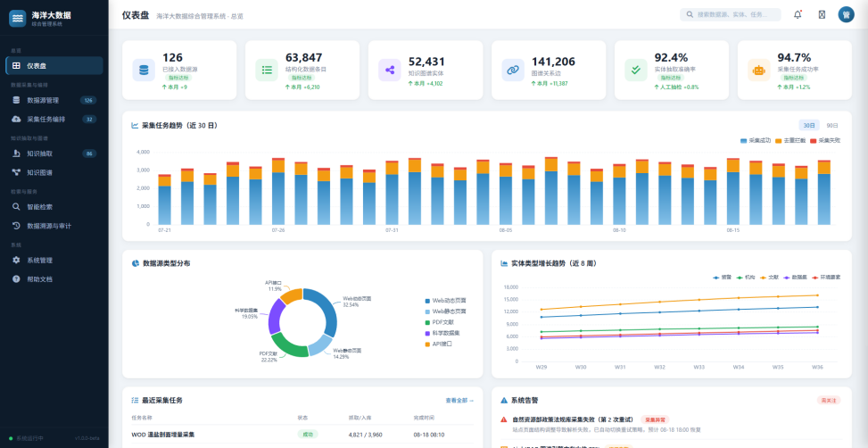The width and height of the screenshot is (868, 448).
Task: Click the 成功 status badge
Action: tap(308, 435)
